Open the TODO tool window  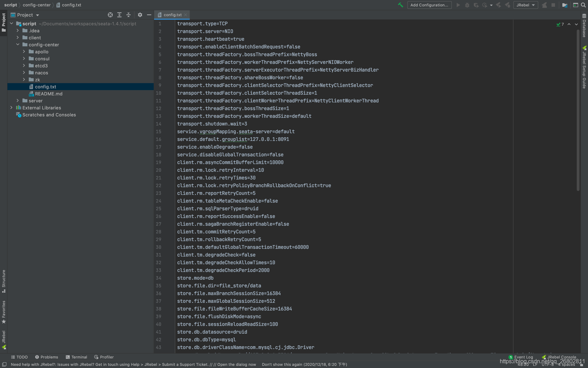19,357
